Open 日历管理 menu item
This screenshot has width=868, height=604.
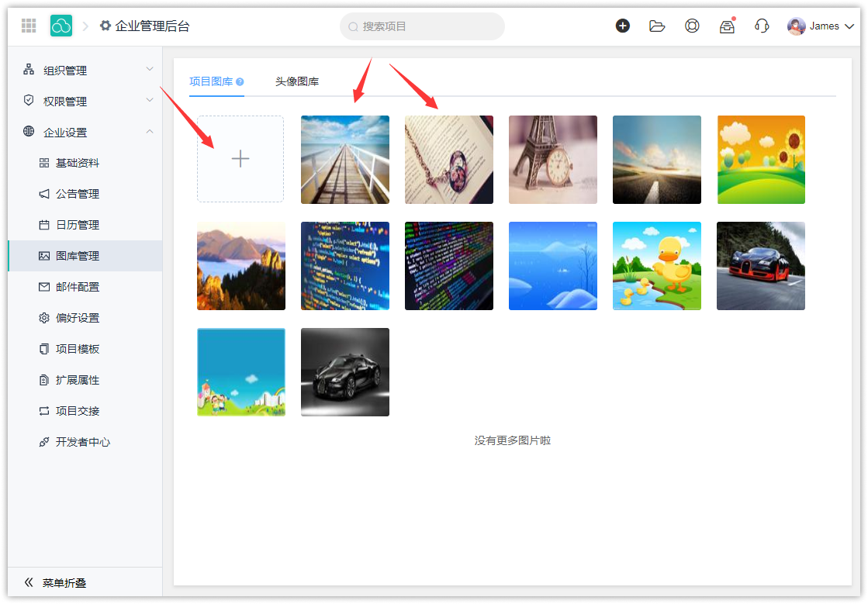tap(85, 225)
